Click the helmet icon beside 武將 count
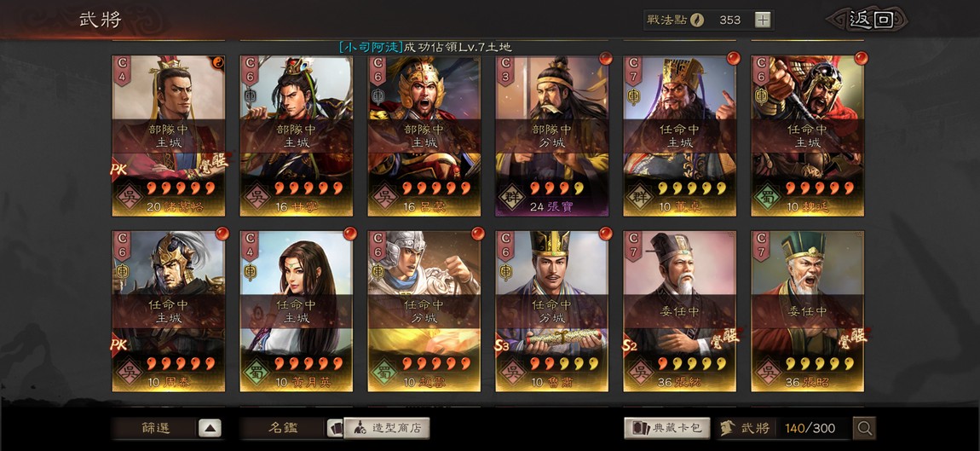The image size is (980, 451). (727, 429)
